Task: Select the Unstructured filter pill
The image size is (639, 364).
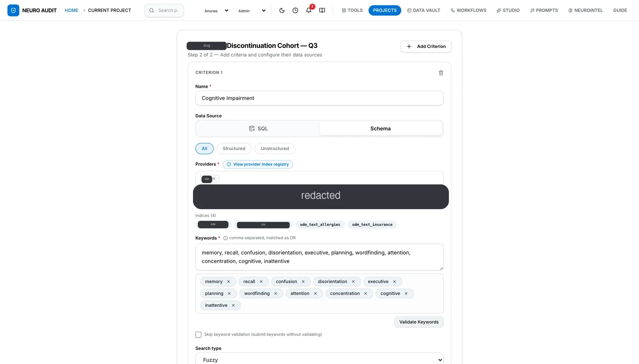Action: pyautogui.click(x=275, y=148)
